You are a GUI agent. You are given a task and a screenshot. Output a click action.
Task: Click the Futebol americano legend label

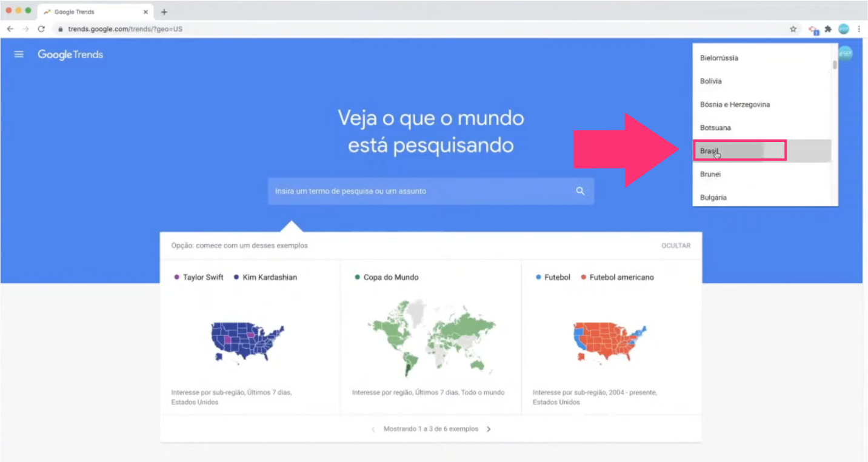pos(622,277)
